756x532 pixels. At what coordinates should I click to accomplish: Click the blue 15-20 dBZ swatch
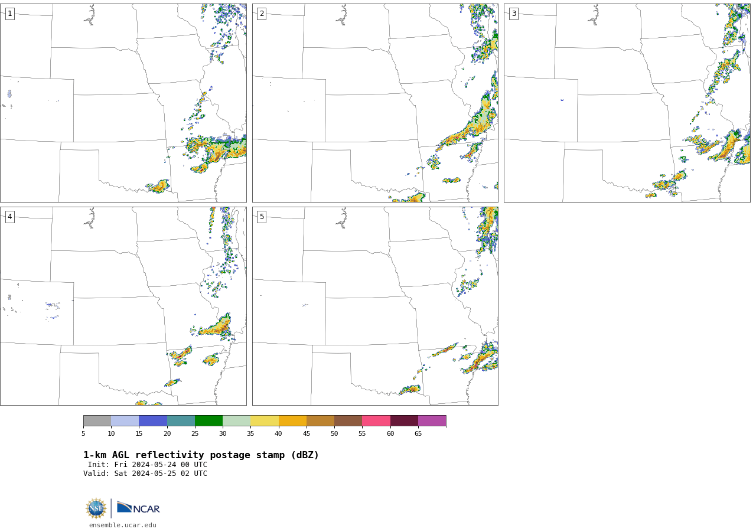tap(153, 421)
